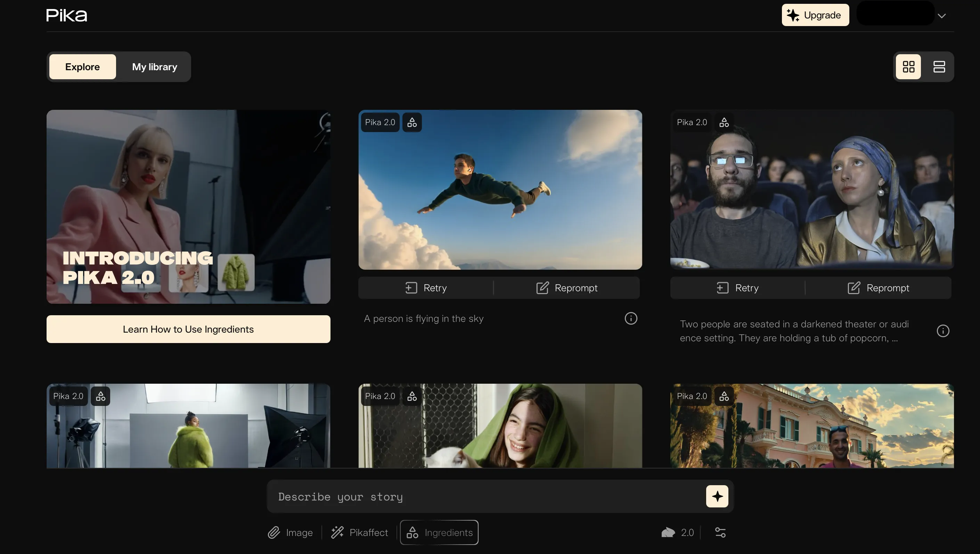980x554 pixels.
Task: Click the Pika logo
Action: click(x=67, y=15)
